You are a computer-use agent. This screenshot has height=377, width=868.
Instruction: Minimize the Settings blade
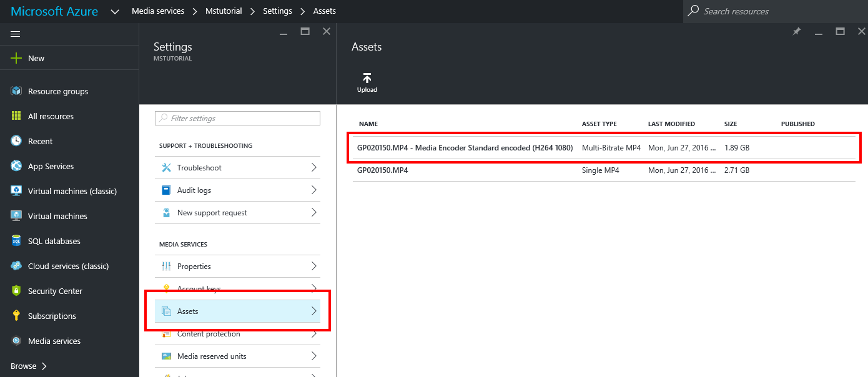pos(284,34)
